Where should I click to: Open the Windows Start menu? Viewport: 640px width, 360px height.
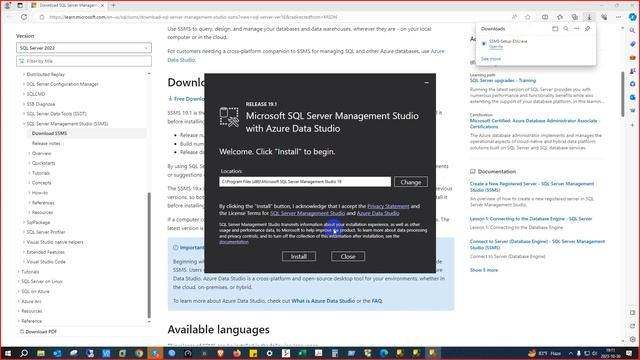pyautogui.click(x=7, y=353)
